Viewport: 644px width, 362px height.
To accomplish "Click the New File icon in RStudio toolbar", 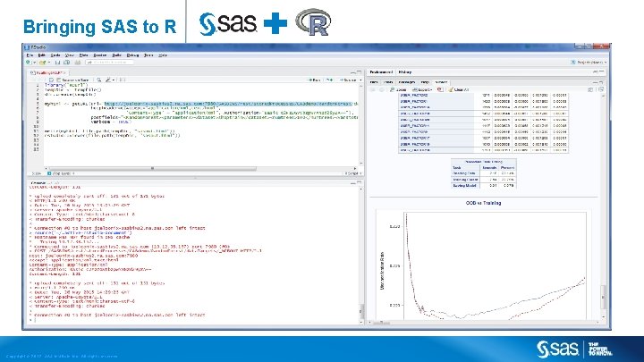I will [28, 63].
